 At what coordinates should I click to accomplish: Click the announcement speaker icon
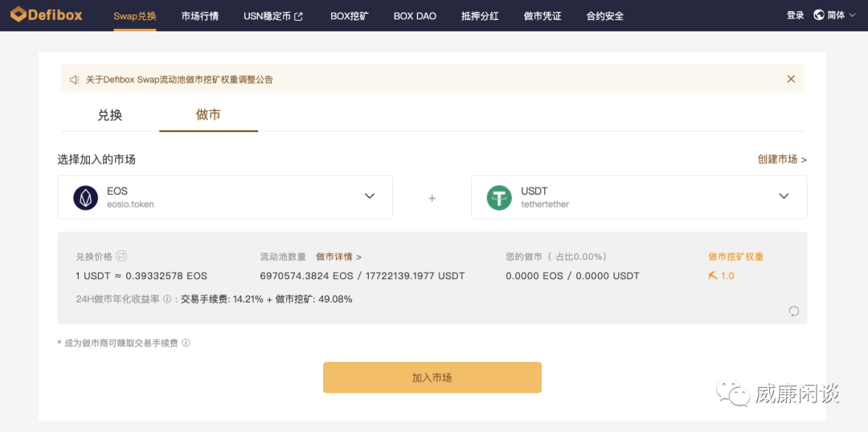75,80
